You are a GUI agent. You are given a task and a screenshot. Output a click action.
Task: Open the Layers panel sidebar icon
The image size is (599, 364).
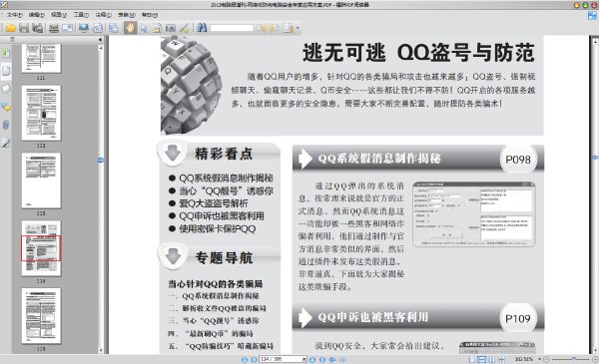click(x=6, y=89)
